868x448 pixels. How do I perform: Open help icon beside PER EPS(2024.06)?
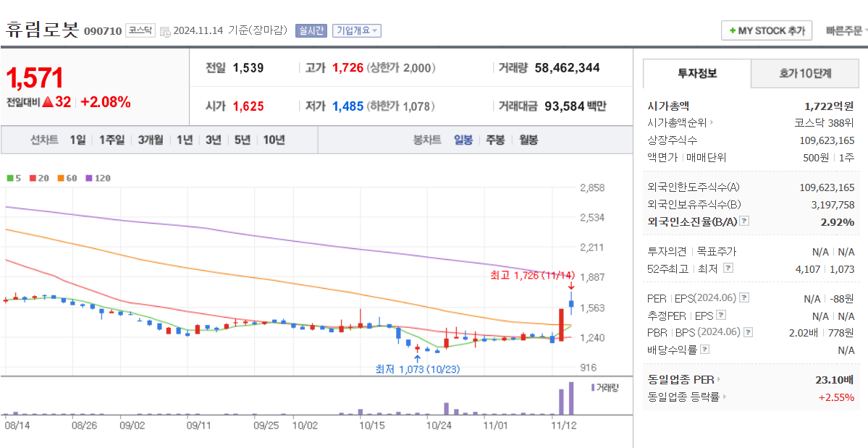click(744, 297)
